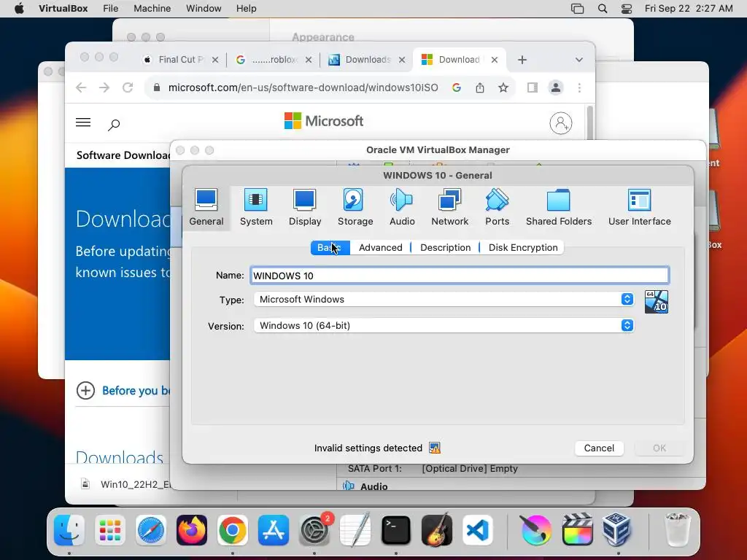Open Spotlight search in the menu bar
Image resolution: width=747 pixels, height=560 pixels.
(x=602, y=9)
